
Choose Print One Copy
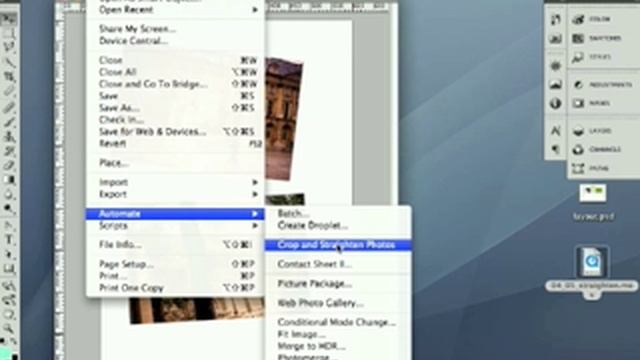[175, 288]
